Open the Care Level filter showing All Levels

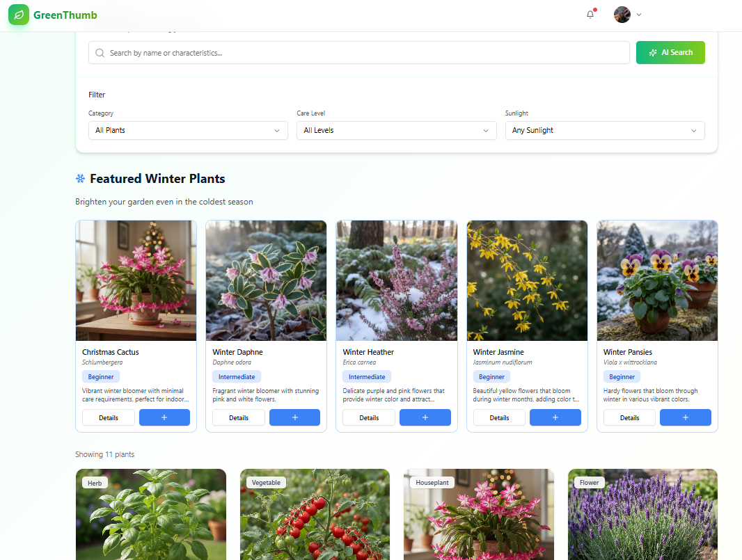pos(396,130)
